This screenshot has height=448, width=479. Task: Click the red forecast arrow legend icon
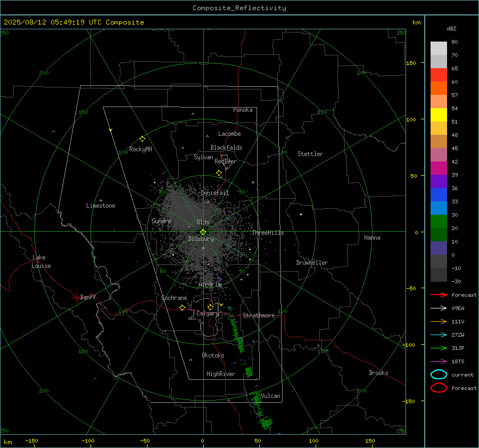(x=439, y=295)
